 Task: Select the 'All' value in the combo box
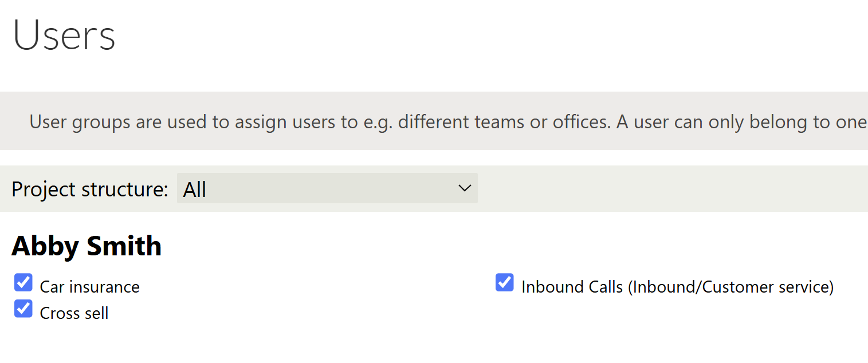(x=195, y=190)
